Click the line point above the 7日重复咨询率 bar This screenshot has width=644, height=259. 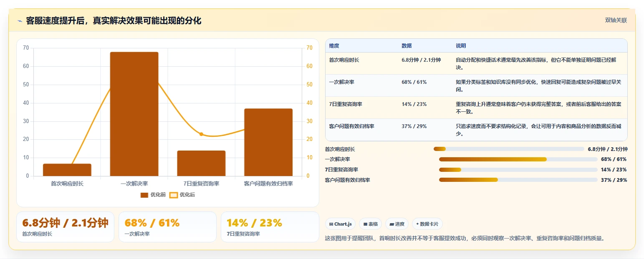201,134
